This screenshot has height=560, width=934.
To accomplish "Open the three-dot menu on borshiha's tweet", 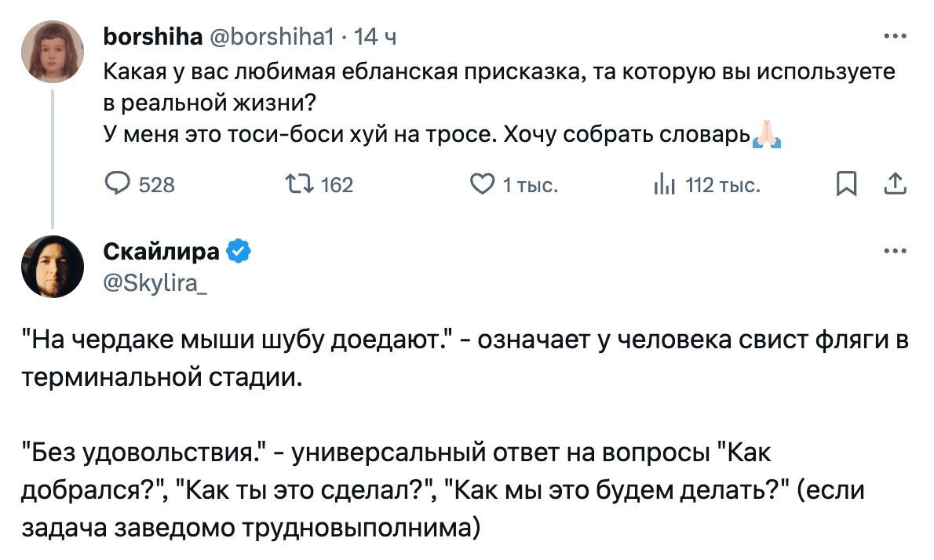I will pyautogui.click(x=895, y=36).
